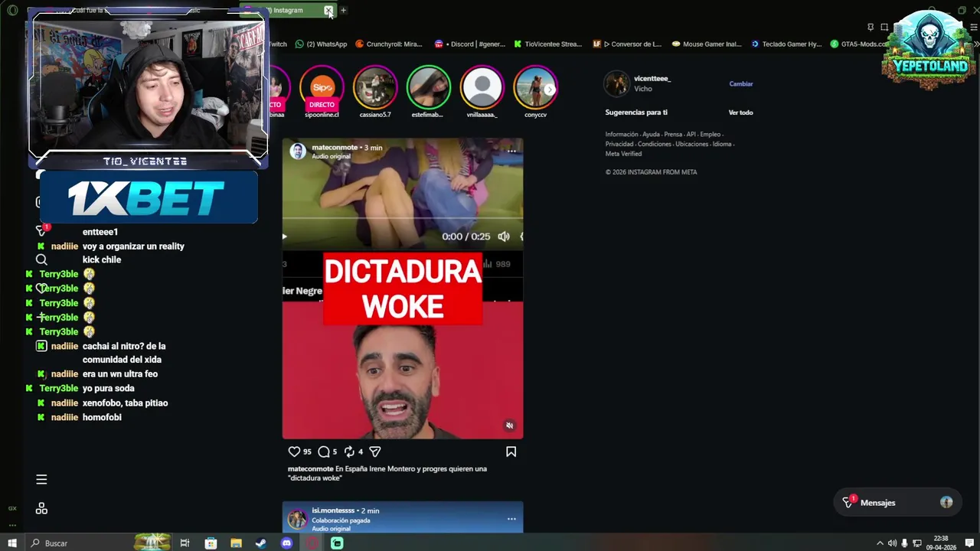Unmute the reel audio with speaker icon
Screen dimensions: 980x551
[509, 425]
